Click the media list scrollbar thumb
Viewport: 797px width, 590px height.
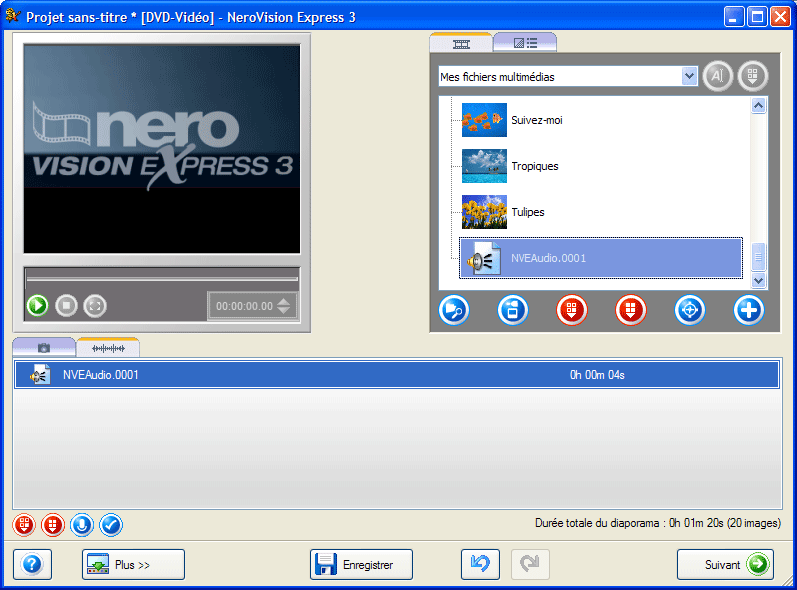[758, 257]
